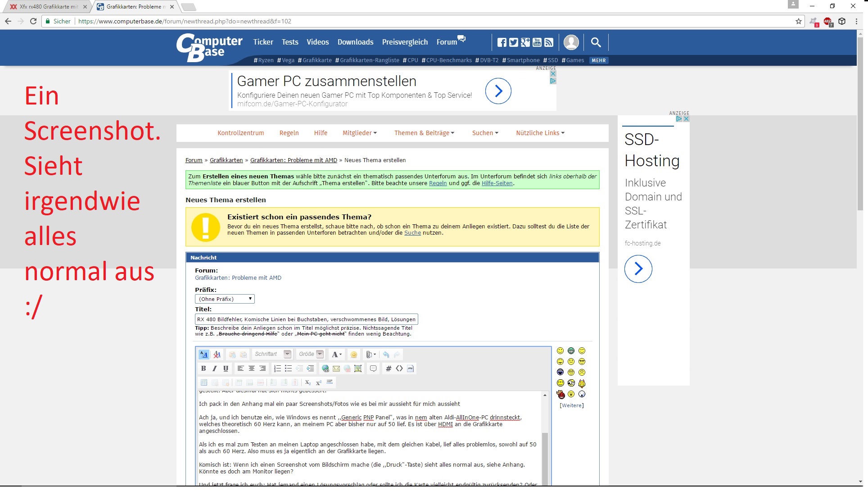Switch to Xfx rx480 Grafikkarte tab
The height and width of the screenshot is (491, 868).
click(49, 7)
